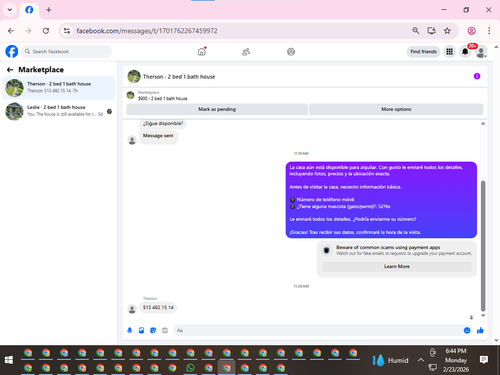Go back from Marketplace chats list
The image size is (500, 375).
click(x=10, y=70)
